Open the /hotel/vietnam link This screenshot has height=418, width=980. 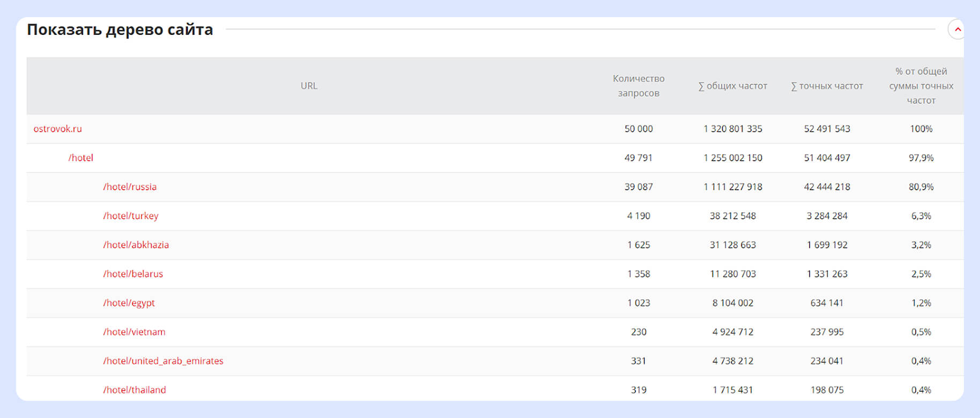[x=134, y=332]
